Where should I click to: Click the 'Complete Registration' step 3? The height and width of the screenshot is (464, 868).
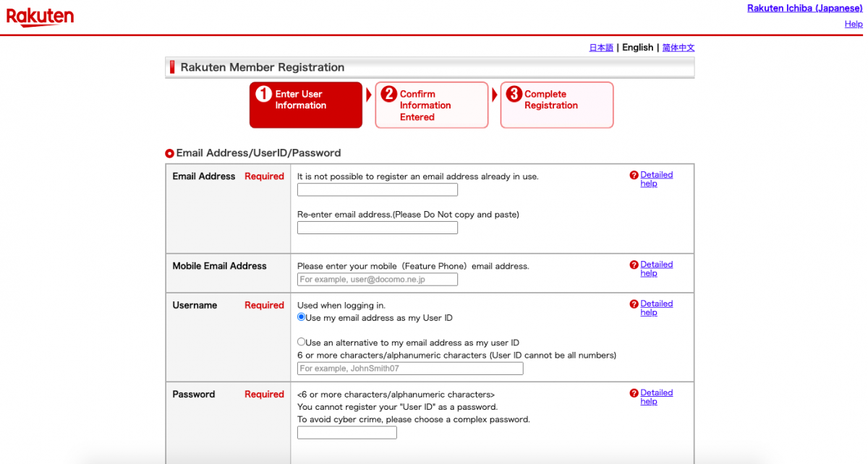pos(556,106)
